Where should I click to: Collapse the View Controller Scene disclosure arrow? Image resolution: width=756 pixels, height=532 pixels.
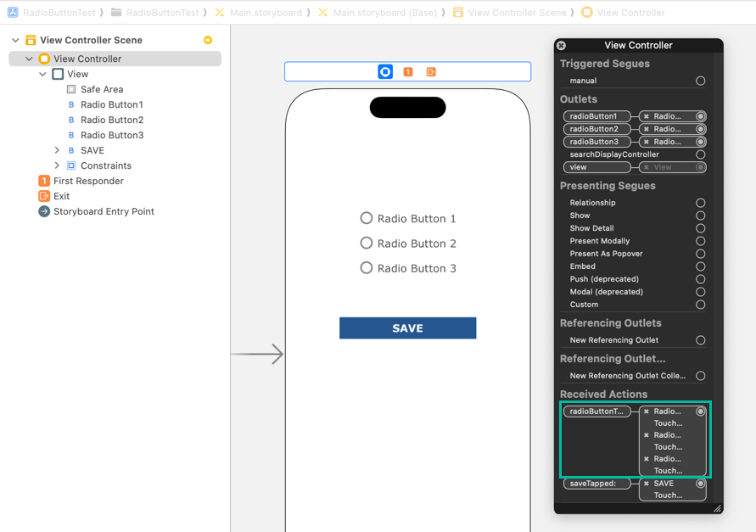point(15,40)
